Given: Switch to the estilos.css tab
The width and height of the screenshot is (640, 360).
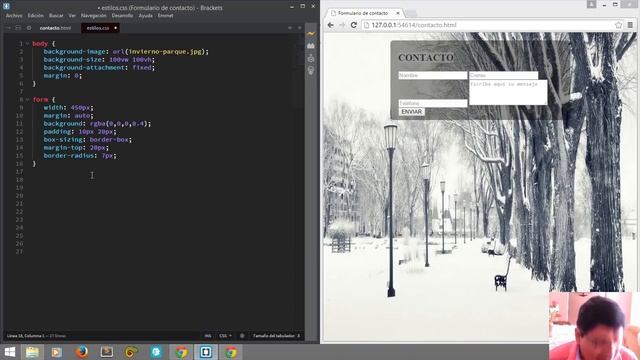Looking at the screenshot, I should (x=98, y=28).
